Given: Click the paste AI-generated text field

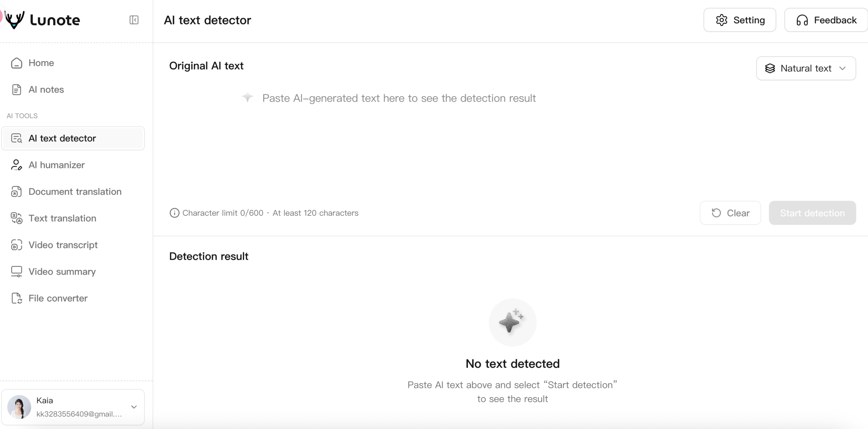Looking at the screenshot, I should click(512, 139).
